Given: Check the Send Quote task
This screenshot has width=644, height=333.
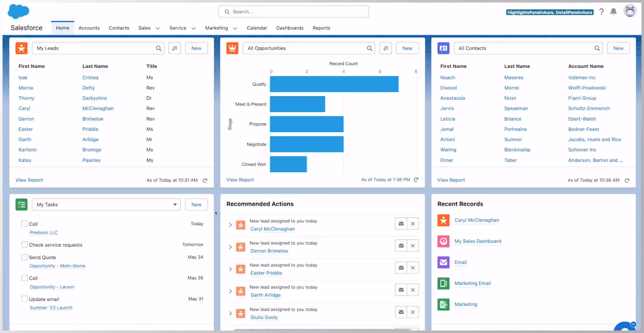Looking at the screenshot, I should (25, 257).
